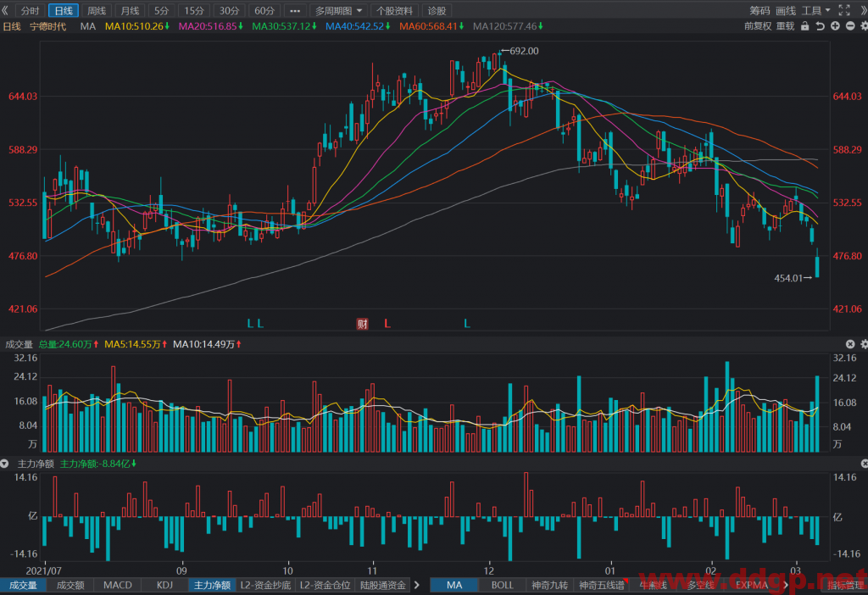Open 诊股 stock diagnosis
Image resolution: width=868 pixels, height=595 pixels.
coord(437,10)
